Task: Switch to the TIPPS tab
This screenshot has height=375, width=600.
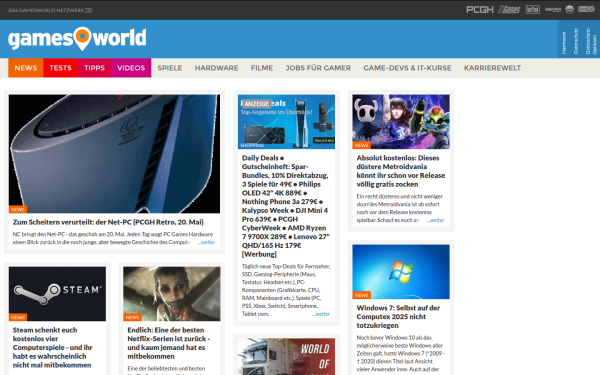Action: pyautogui.click(x=95, y=68)
